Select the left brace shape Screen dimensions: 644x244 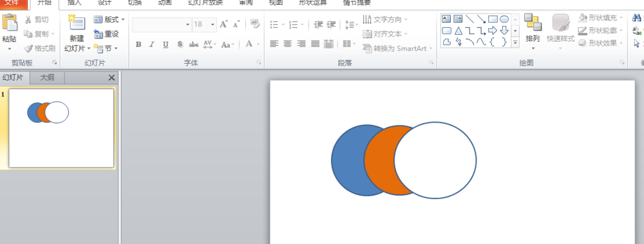(x=493, y=41)
